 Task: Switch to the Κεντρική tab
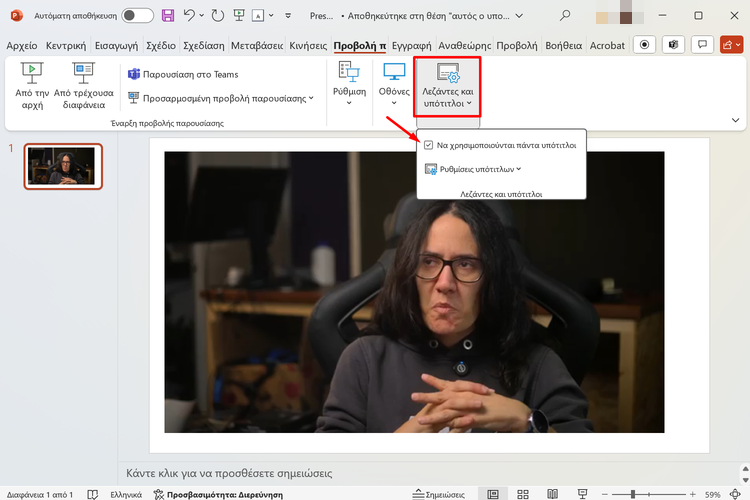point(66,46)
